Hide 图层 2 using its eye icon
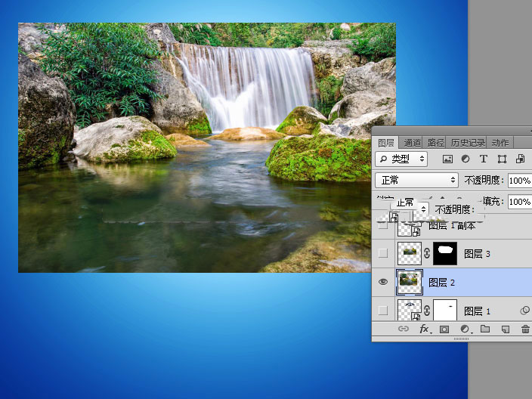 point(383,282)
